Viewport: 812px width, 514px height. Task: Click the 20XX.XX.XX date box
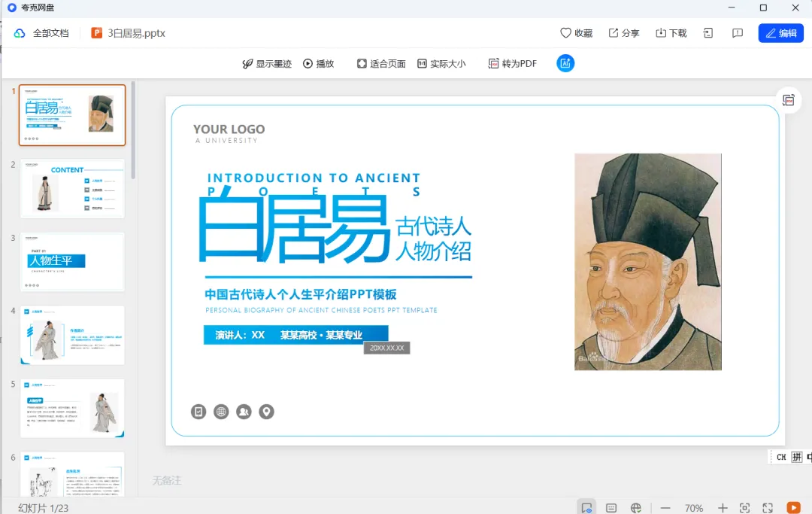point(387,348)
